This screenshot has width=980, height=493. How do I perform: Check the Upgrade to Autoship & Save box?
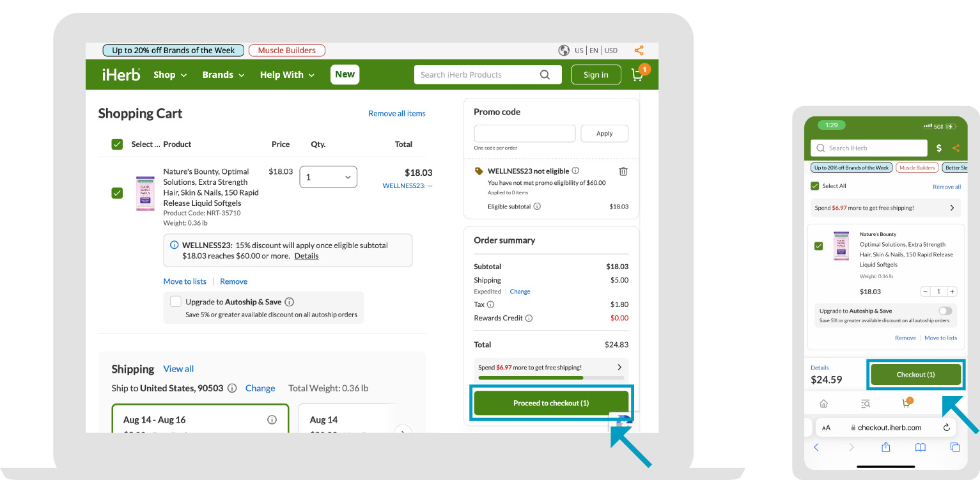point(176,302)
